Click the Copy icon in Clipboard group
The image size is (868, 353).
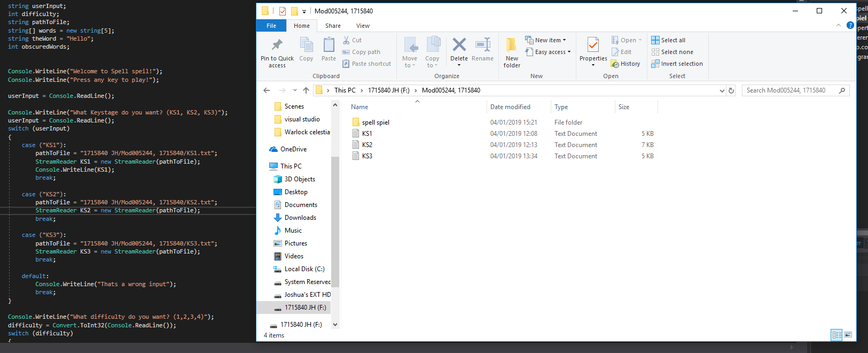(x=307, y=50)
